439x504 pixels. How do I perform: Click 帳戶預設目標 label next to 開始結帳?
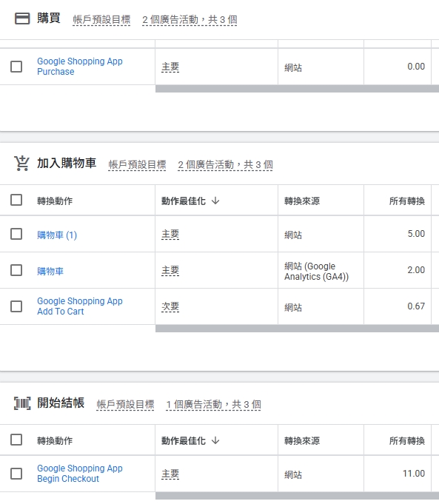click(125, 404)
